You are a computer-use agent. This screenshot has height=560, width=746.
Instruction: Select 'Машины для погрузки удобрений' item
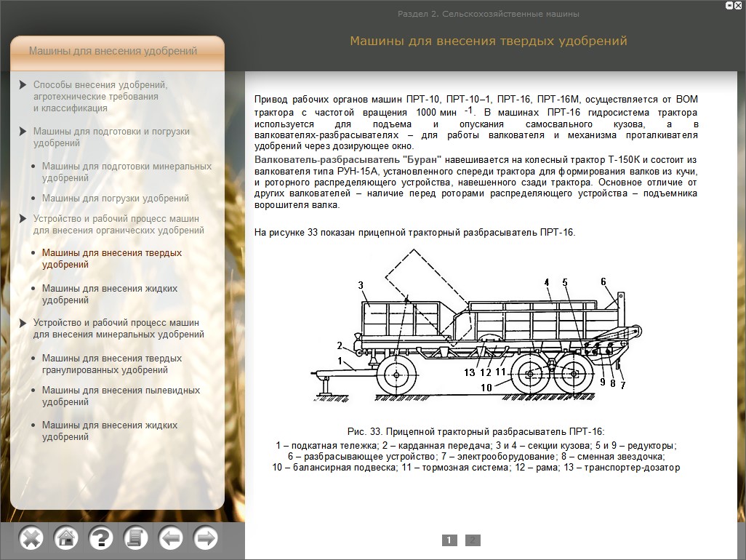[x=115, y=198]
